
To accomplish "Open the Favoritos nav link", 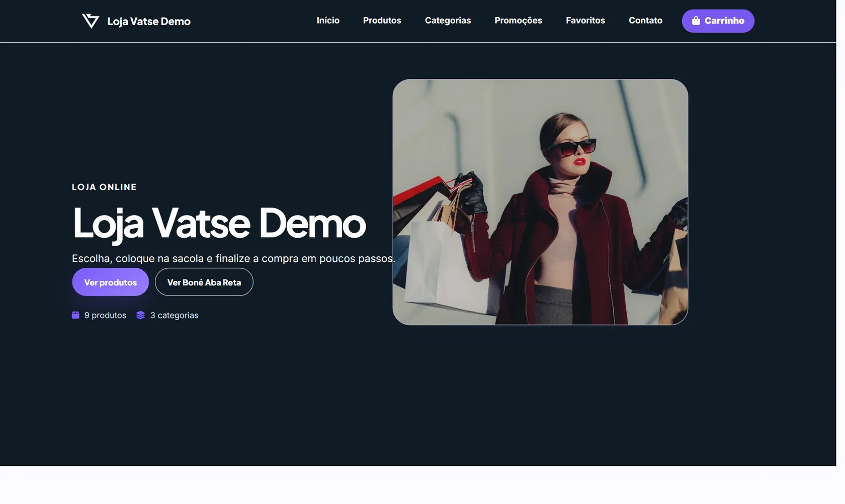I will click(x=585, y=21).
